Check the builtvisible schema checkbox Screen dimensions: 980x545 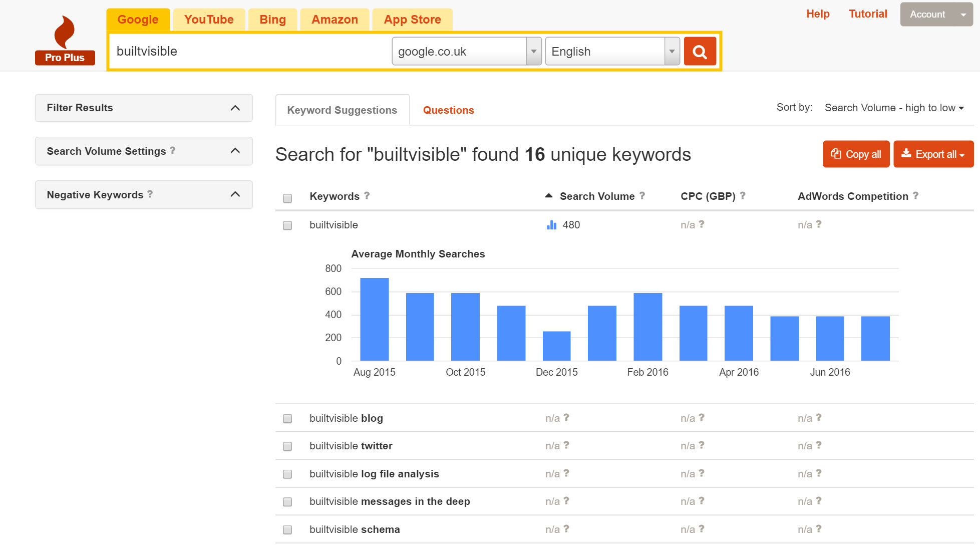point(287,530)
